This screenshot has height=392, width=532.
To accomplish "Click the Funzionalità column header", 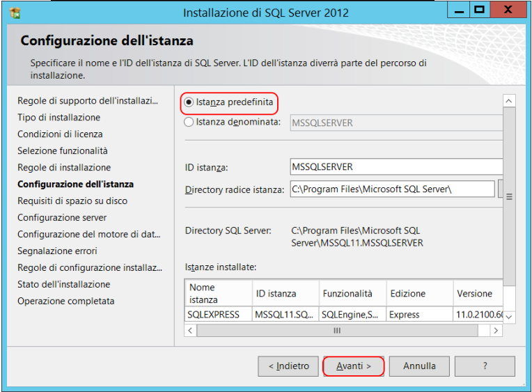I will [353, 293].
